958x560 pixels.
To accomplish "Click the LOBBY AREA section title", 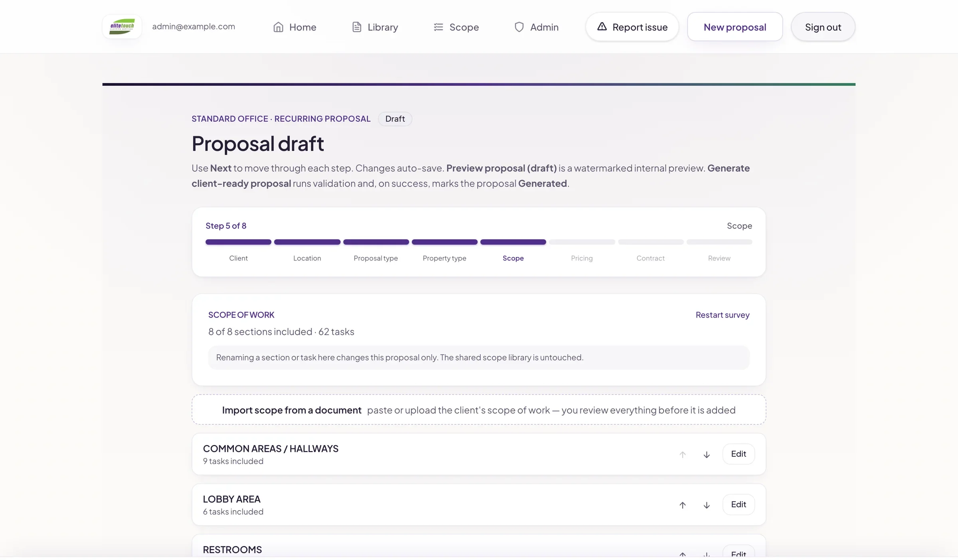I will (x=232, y=499).
